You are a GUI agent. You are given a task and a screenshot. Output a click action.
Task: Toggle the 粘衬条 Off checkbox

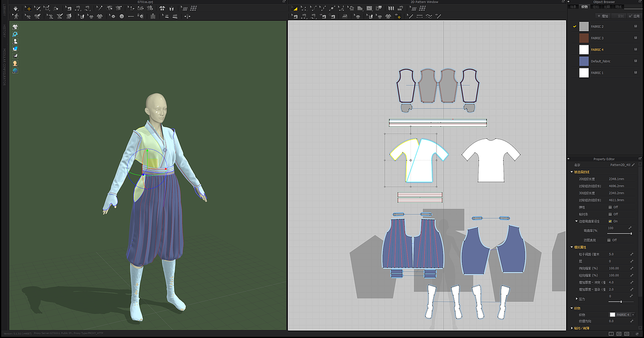610,214
